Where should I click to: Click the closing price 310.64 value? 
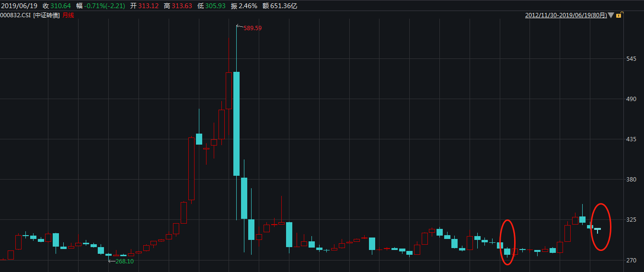60,6
